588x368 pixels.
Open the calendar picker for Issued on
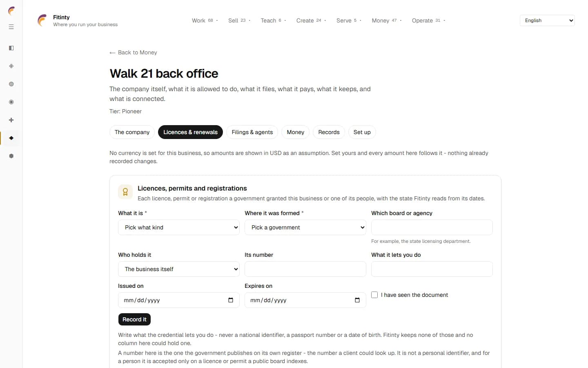point(231,300)
